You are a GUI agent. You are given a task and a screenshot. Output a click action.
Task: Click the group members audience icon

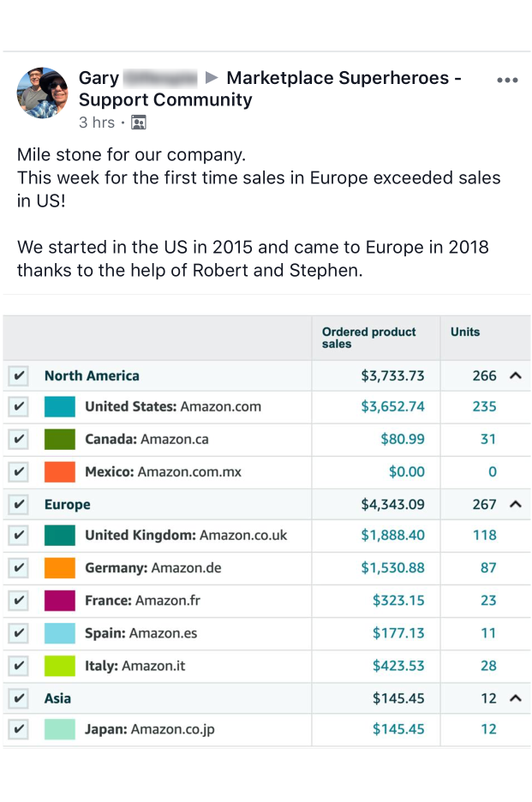139,123
